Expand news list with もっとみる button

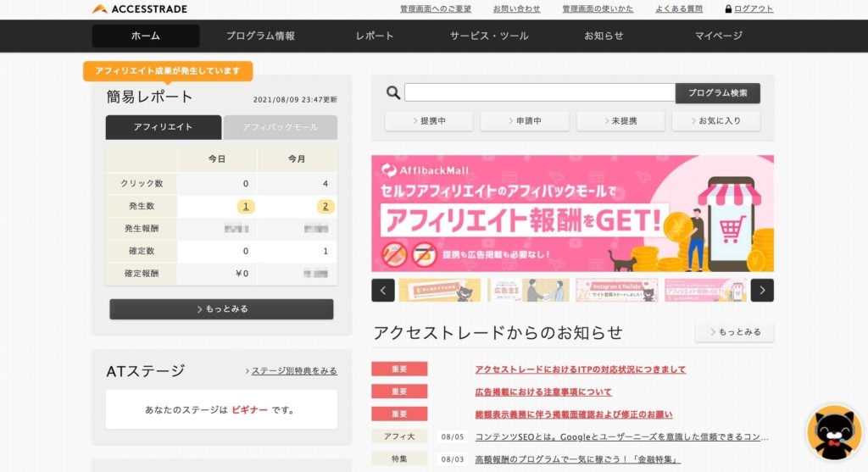(x=734, y=332)
